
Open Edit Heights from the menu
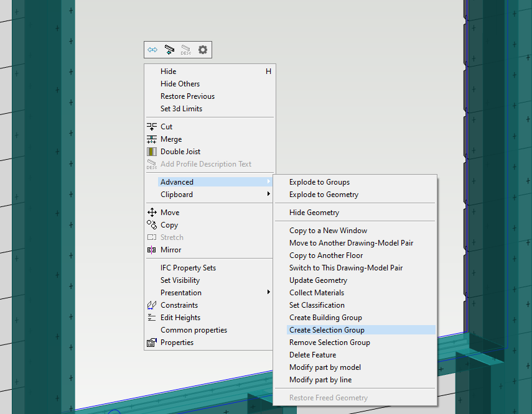click(180, 318)
